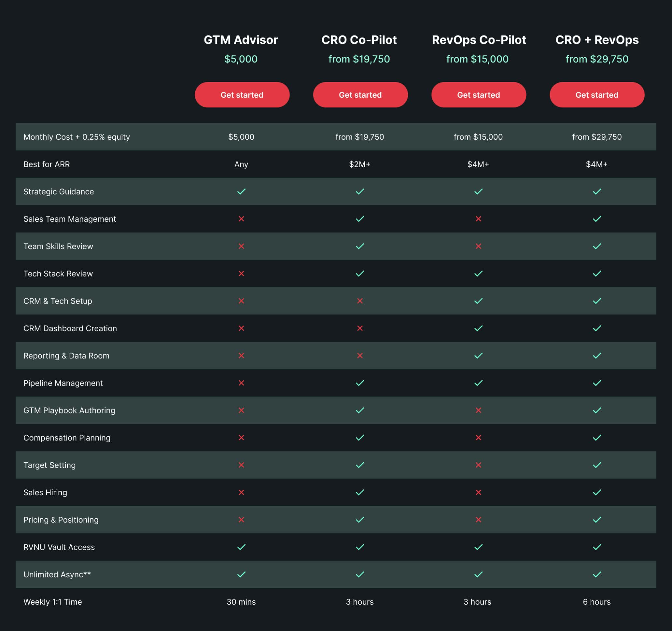Click the CRM & Tech Setup checkmark for RevOps Co-Pilot
The image size is (672, 631).
point(478,301)
